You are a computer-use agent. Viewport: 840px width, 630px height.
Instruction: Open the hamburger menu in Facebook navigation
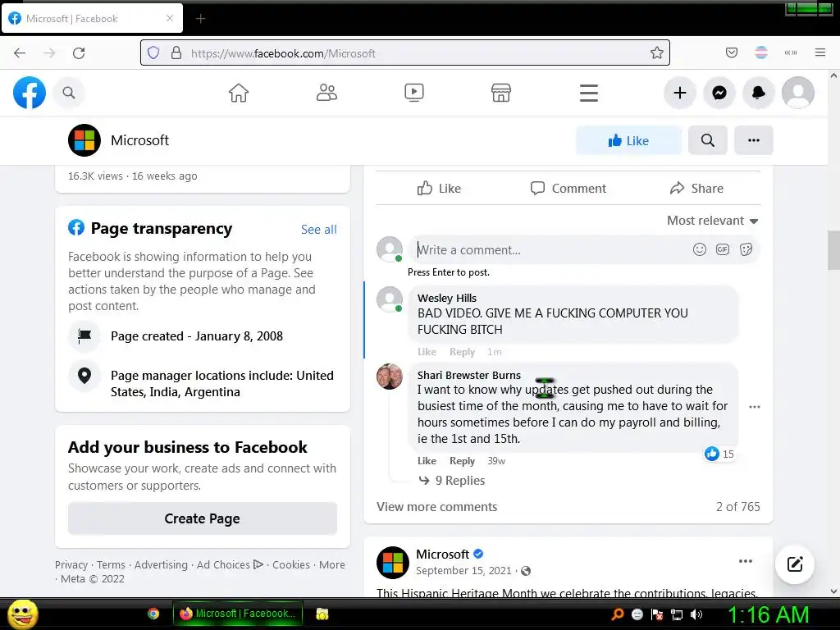pos(589,93)
